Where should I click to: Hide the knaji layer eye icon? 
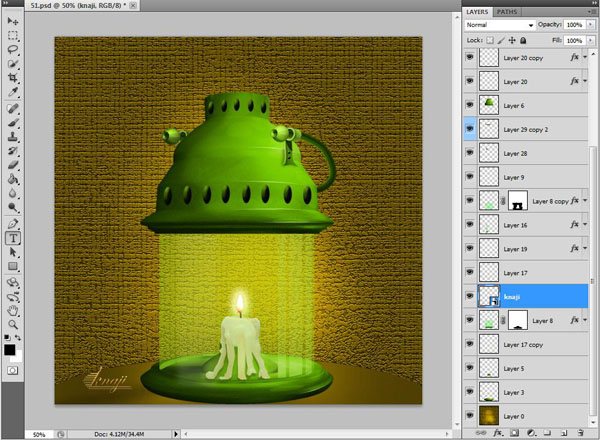[470, 296]
